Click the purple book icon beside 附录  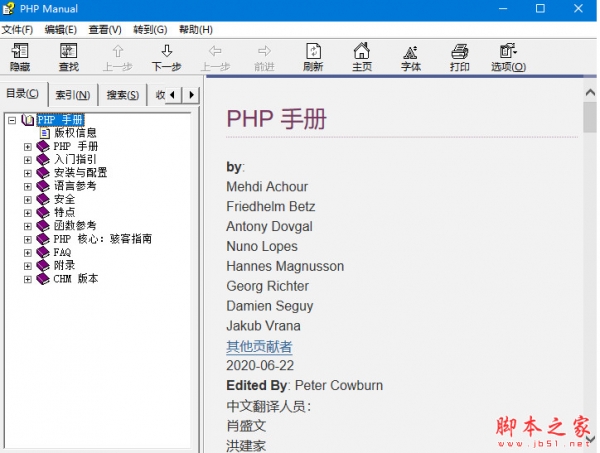point(43,266)
